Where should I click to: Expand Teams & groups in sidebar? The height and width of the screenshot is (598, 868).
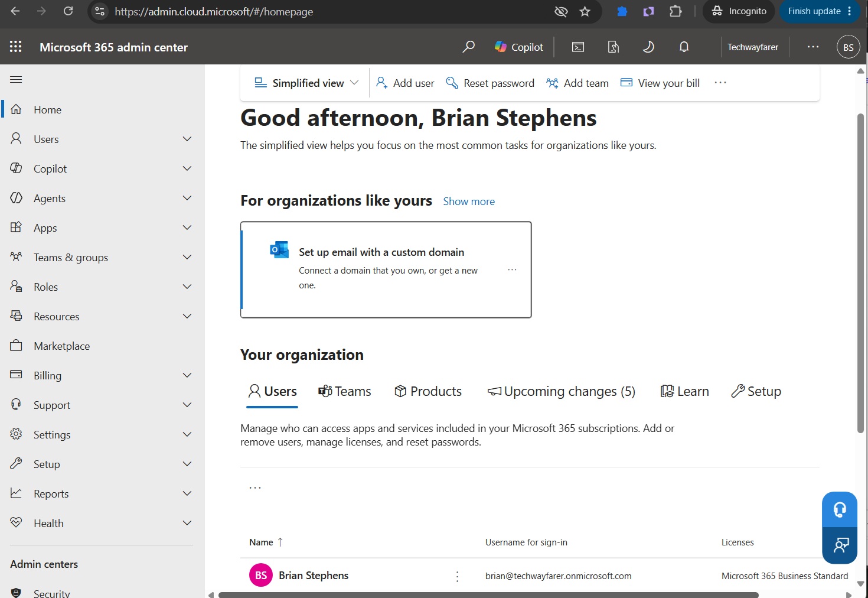(187, 257)
